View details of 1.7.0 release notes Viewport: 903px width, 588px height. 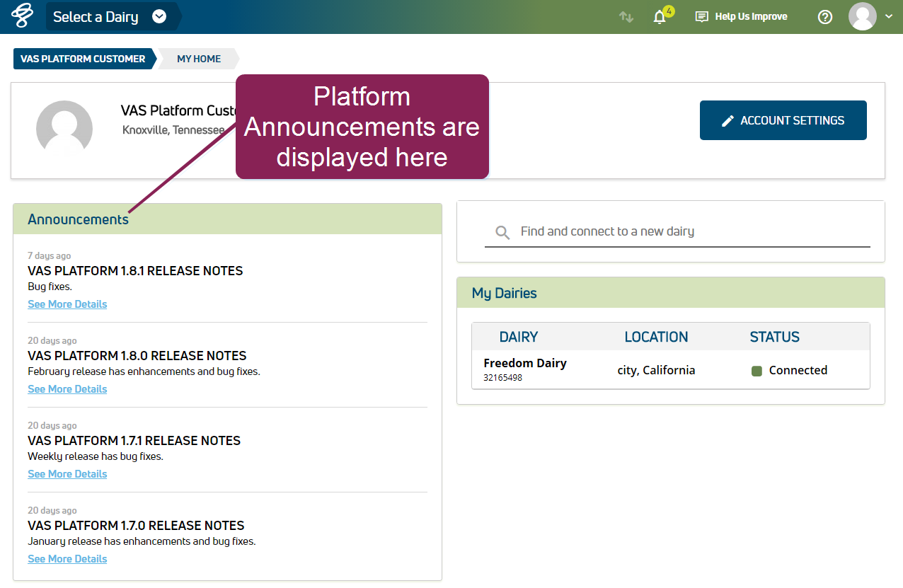[x=67, y=559]
